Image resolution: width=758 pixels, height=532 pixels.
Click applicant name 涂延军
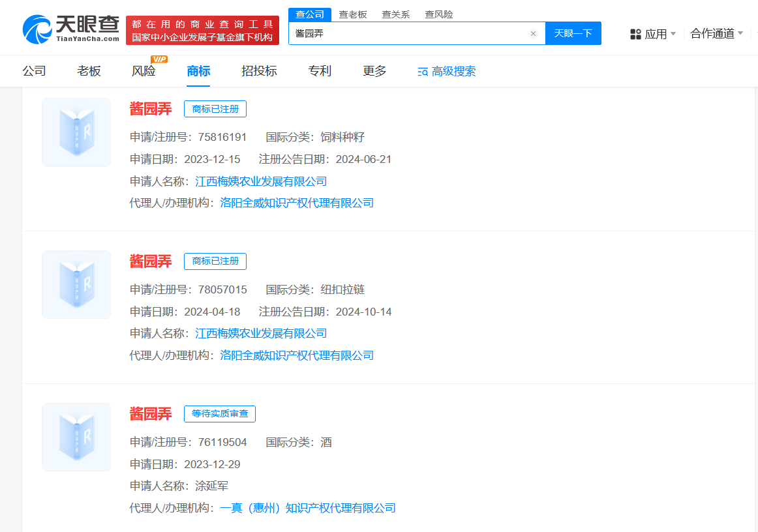(x=212, y=486)
